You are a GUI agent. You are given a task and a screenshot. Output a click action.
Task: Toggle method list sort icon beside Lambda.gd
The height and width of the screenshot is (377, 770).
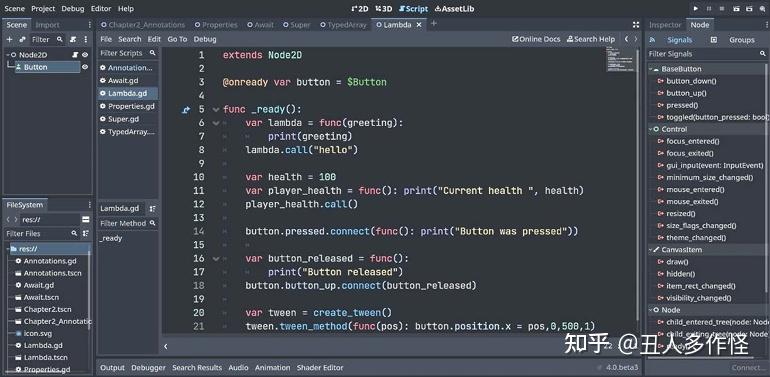(153, 209)
